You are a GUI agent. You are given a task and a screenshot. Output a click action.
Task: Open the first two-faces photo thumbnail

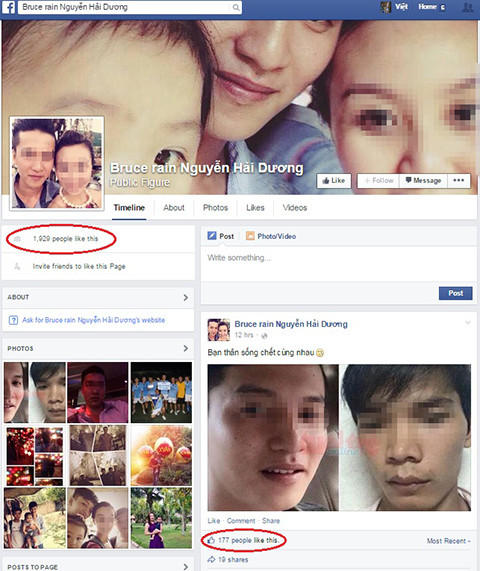(x=35, y=392)
